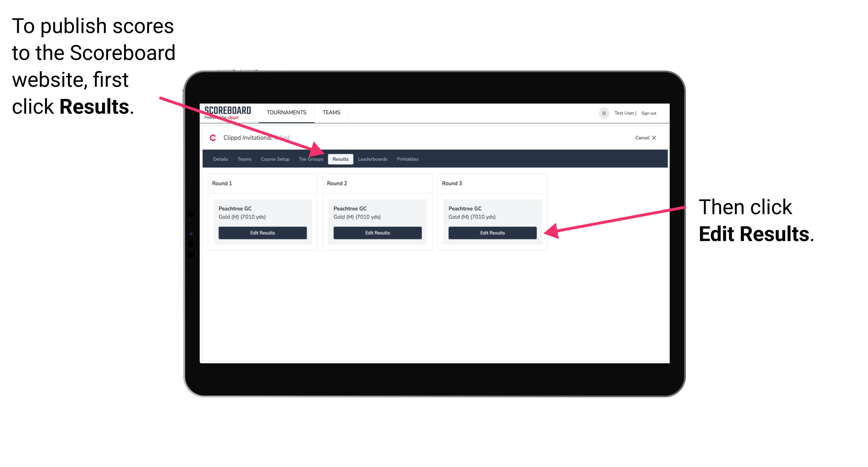Open the Printables tab

(x=407, y=159)
